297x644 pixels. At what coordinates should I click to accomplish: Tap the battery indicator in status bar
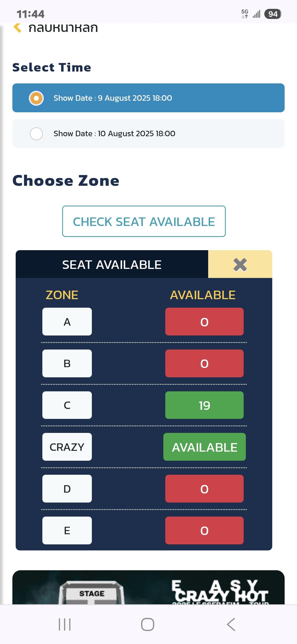(273, 14)
